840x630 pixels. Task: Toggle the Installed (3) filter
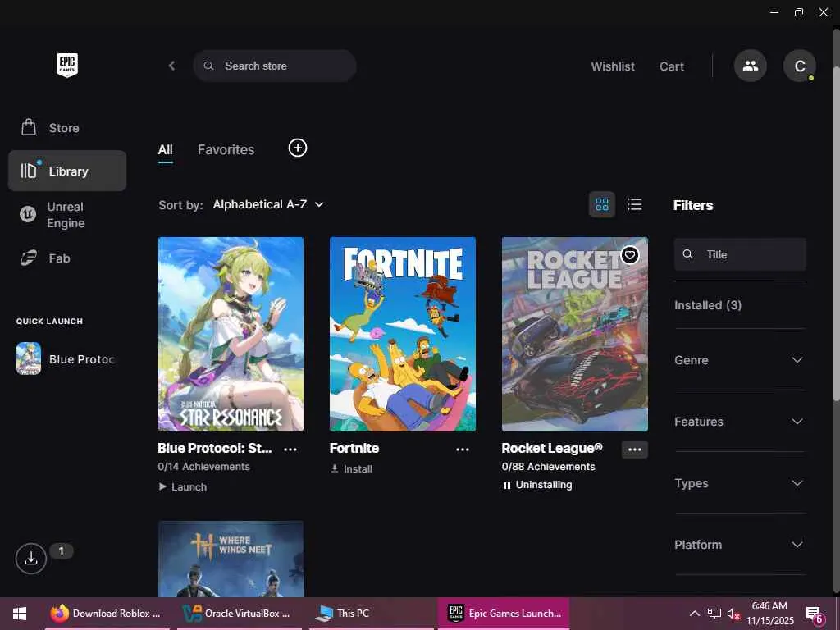coord(708,305)
